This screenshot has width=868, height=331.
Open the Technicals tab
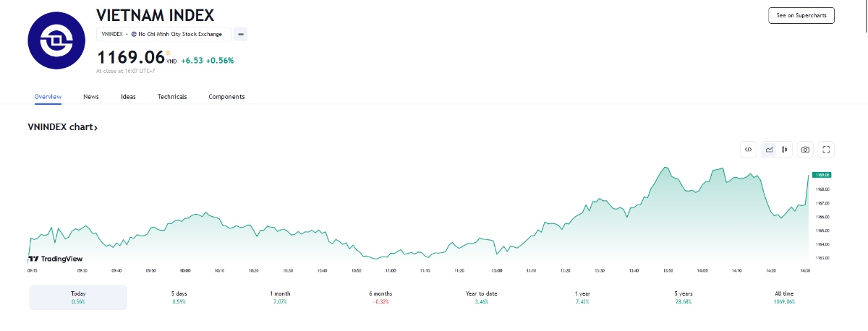tap(172, 97)
